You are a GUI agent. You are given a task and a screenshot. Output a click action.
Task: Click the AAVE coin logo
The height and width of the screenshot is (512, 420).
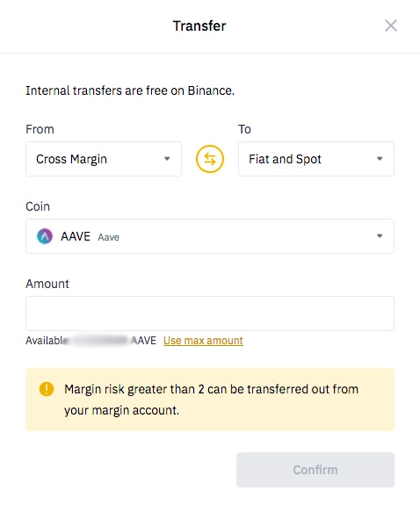tap(45, 236)
